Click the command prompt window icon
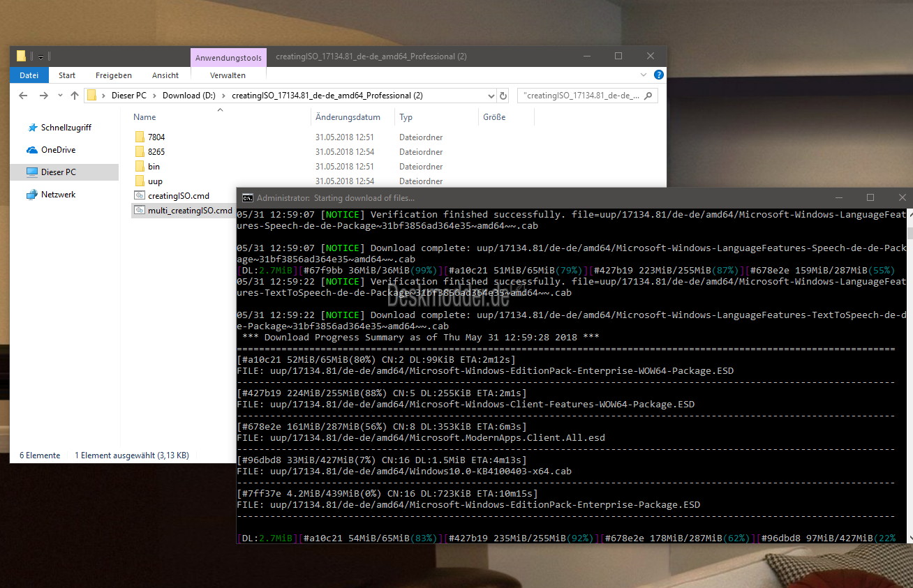The width and height of the screenshot is (913, 588). click(248, 198)
